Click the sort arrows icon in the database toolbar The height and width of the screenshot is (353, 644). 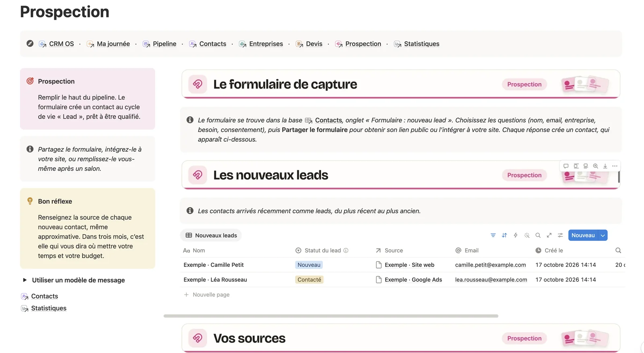click(504, 235)
